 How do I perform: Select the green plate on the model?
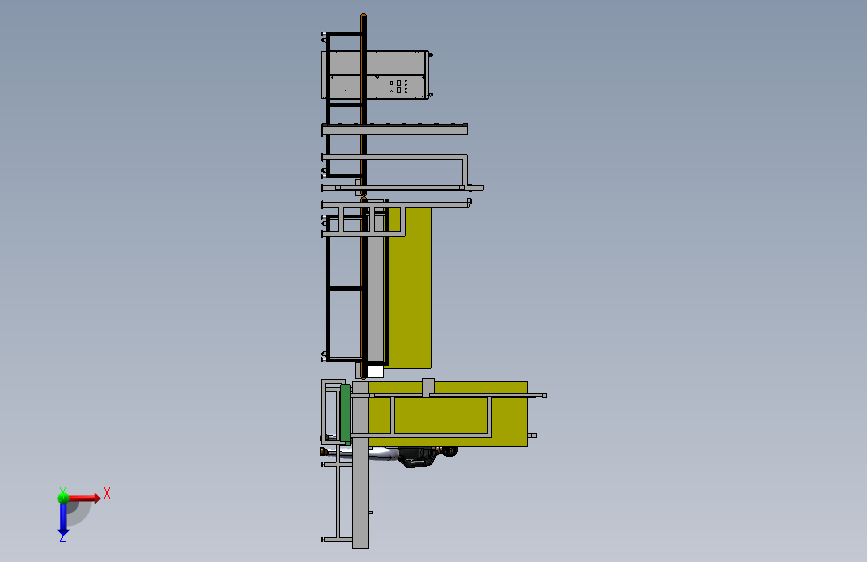[x=345, y=413]
